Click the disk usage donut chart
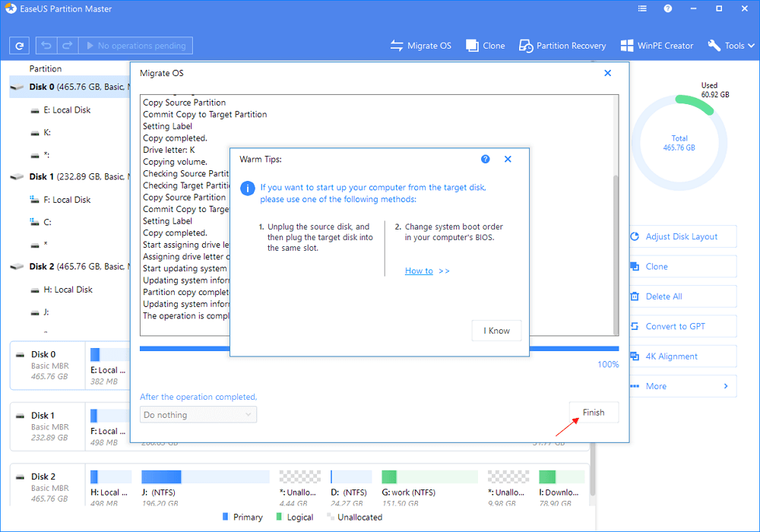The width and height of the screenshot is (760, 532). click(x=679, y=143)
